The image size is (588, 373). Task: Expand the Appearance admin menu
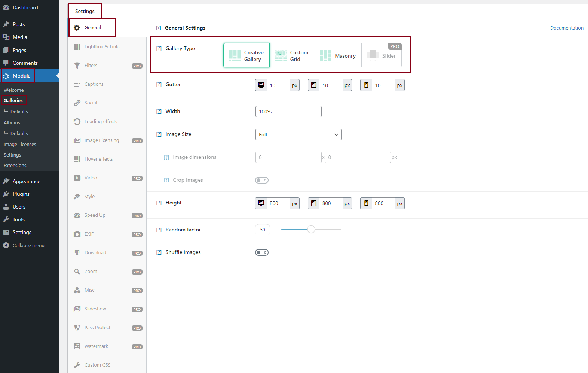[x=26, y=181]
